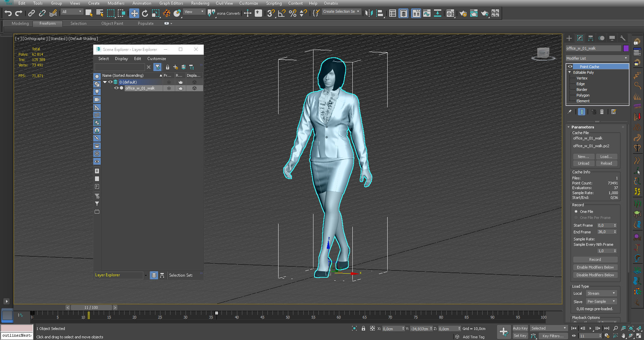Switch to the Object Paint ribbon tab
The height and width of the screenshot is (340, 644).
[x=112, y=23]
